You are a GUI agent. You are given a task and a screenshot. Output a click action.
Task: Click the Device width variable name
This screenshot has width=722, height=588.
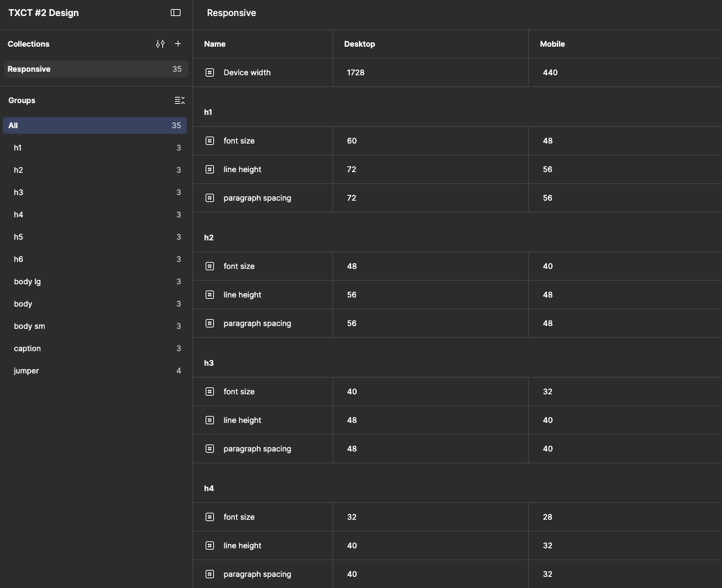pyautogui.click(x=247, y=72)
